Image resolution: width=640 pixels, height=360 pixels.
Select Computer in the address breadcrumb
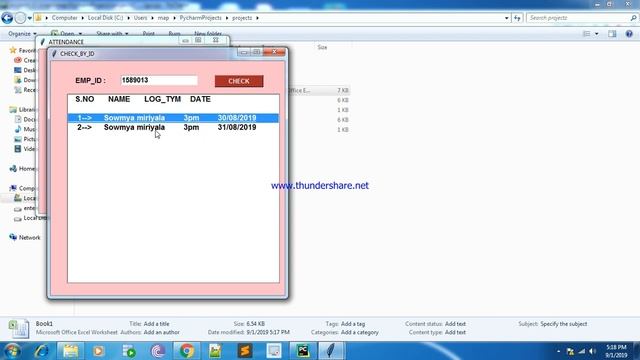coord(64,18)
